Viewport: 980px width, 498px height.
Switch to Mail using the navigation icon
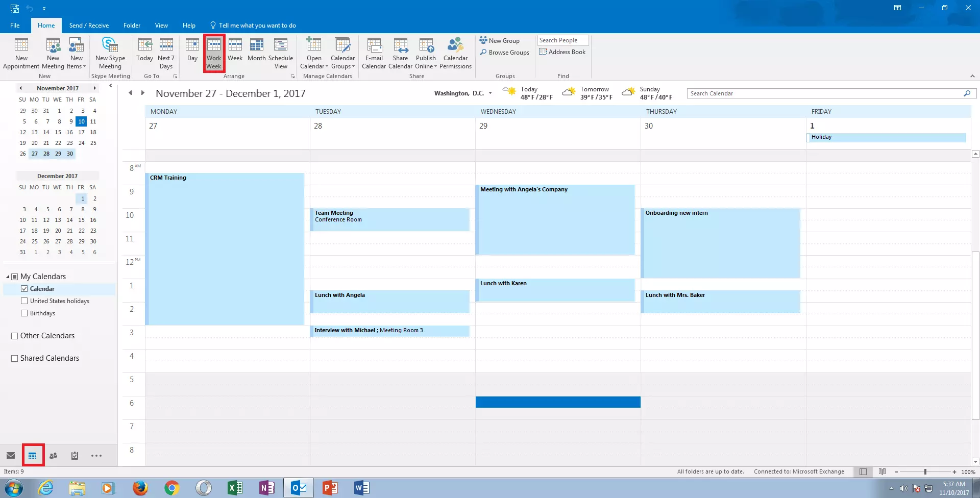pyautogui.click(x=11, y=455)
